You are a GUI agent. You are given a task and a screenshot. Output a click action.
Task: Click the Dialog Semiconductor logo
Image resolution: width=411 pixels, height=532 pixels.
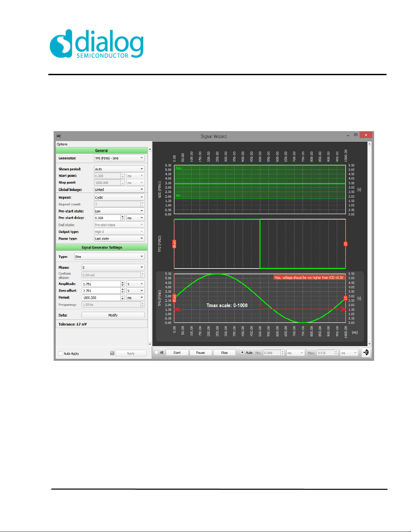97,44
